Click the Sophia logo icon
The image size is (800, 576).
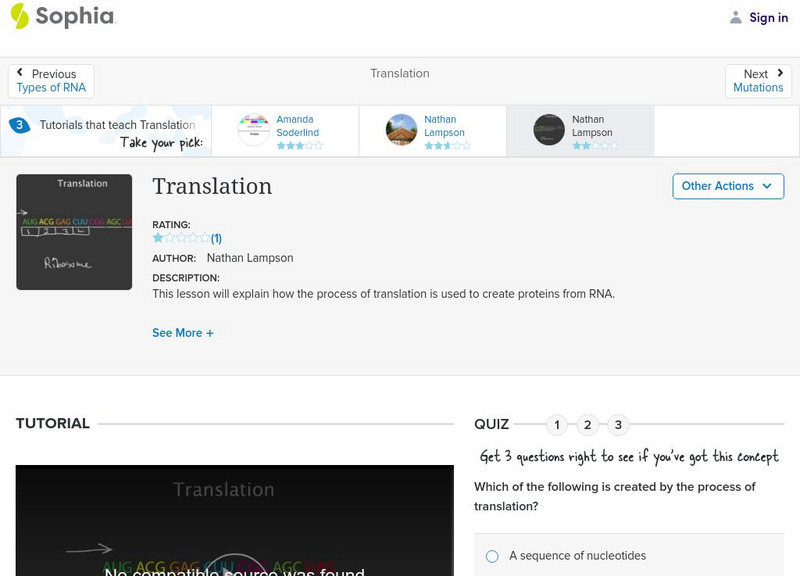tap(18, 16)
